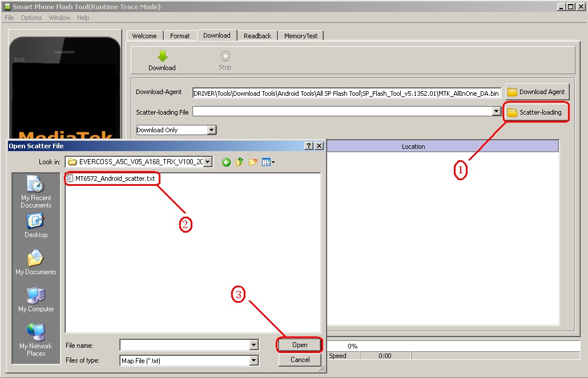Screen dimensions: 588x378
Task: Click the File name input field
Action: tap(185, 345)
